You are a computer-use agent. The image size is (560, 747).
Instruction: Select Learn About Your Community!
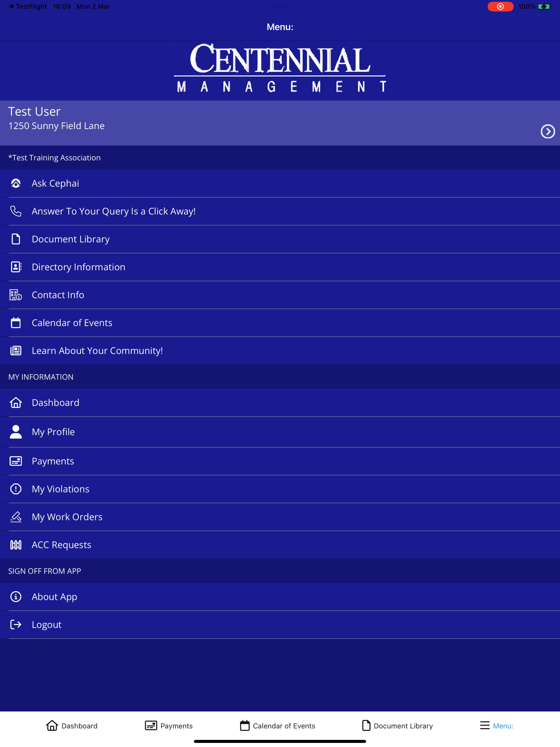[x=280, y=351]
